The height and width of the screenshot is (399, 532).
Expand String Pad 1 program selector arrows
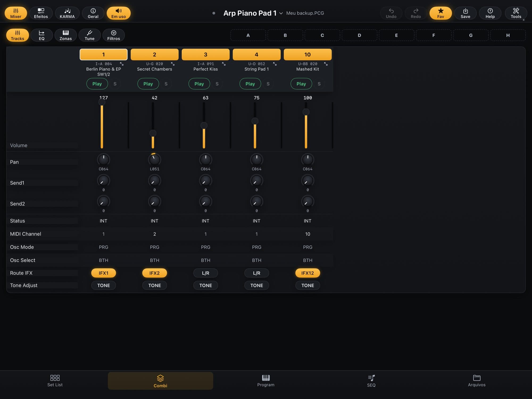[x=275, y=64]
